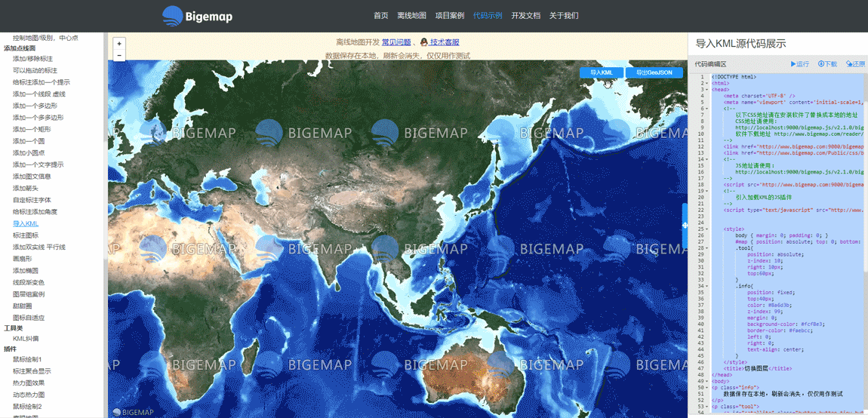
Task: Open sidebar example 标注图标
Action: [x=26, y=235]
